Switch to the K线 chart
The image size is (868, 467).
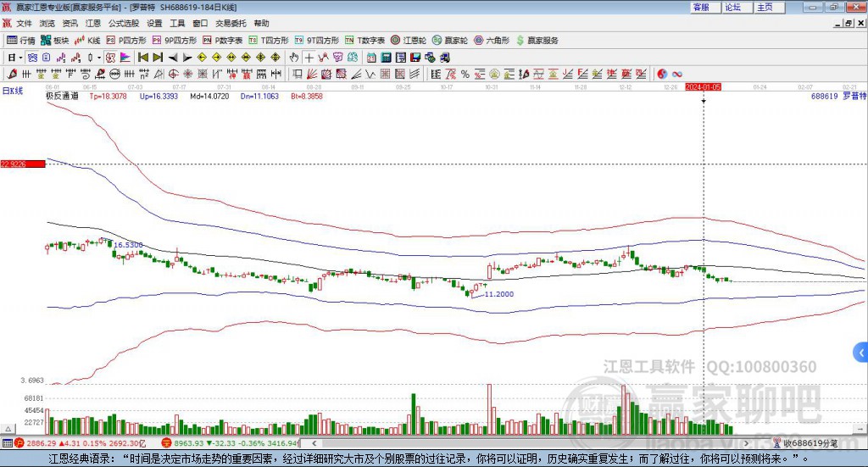87,41
